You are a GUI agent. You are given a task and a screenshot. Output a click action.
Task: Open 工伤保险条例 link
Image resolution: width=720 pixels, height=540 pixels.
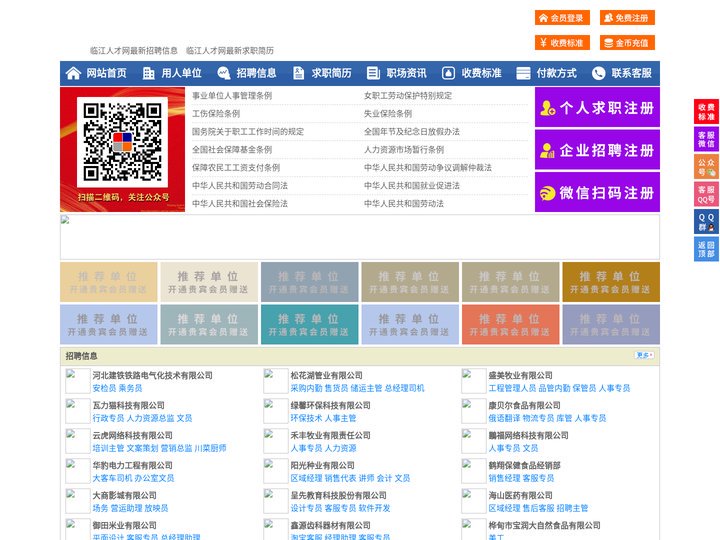point(216,113)
